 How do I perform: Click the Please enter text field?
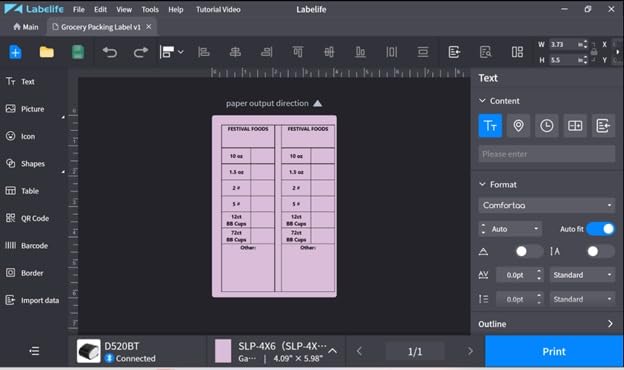(547, 154)
